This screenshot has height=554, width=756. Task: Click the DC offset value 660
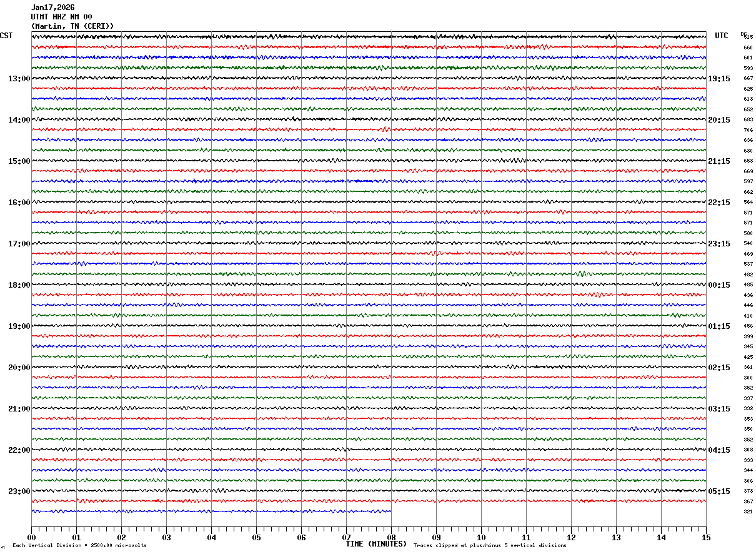tap(748, 48)
